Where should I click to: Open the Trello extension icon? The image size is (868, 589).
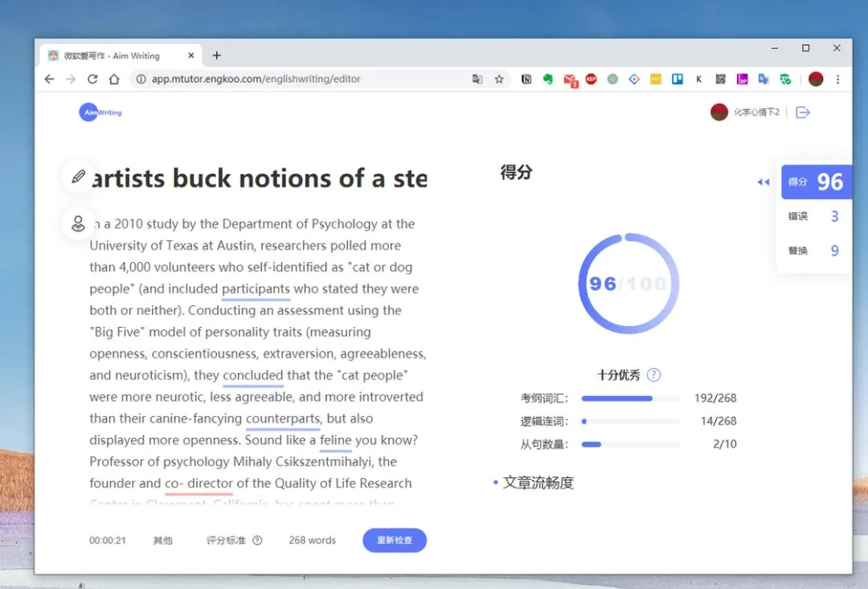678,80
